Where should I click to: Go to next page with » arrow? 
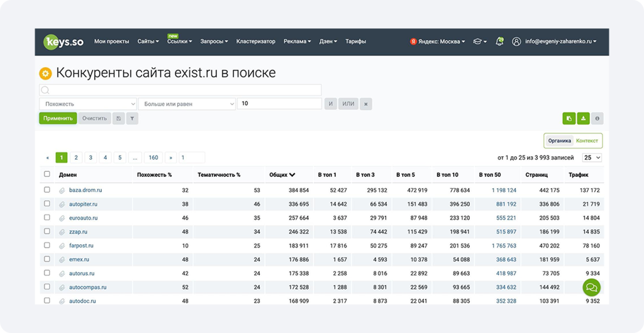[170, 157]
